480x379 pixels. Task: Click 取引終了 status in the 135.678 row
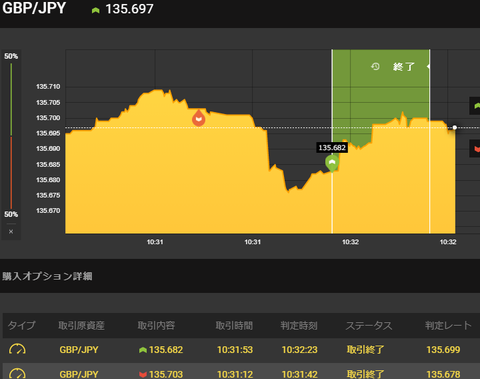click(x=366, y=374)
